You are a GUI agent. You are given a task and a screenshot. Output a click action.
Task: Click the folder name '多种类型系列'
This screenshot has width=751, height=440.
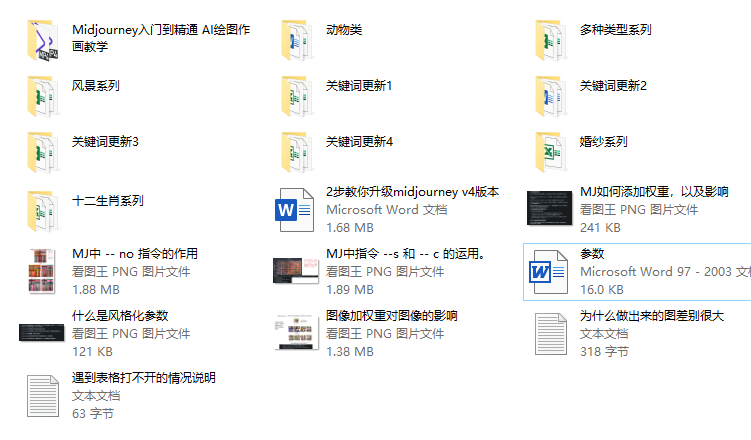pyautogui.click(x=615, y=30)
